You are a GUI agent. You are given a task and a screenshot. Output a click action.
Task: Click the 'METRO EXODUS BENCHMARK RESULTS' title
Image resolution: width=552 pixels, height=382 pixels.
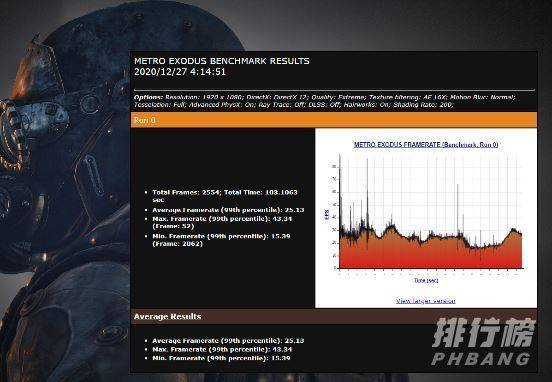click(x=222, y=61)
